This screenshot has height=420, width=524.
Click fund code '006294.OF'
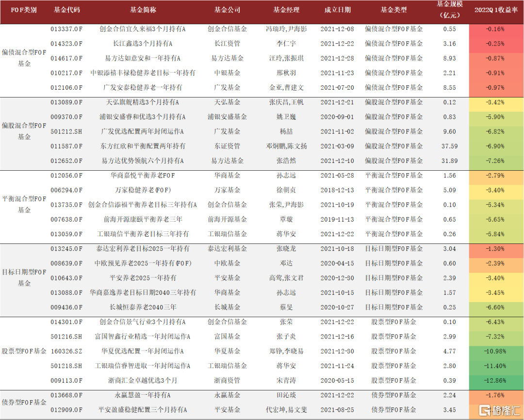click(x=66, y=190)
